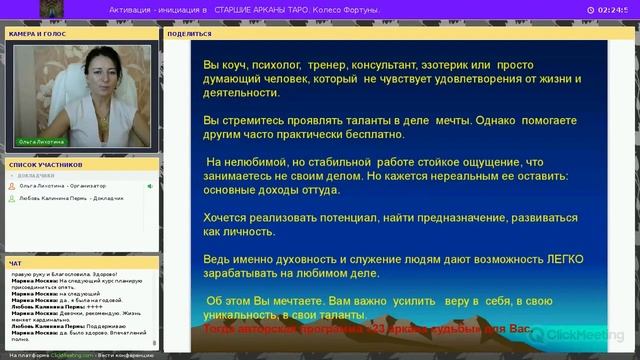
Task: Click the slide paragraph 'Вы стремитесь проявлять таланты'
Action: coord(390,127)
